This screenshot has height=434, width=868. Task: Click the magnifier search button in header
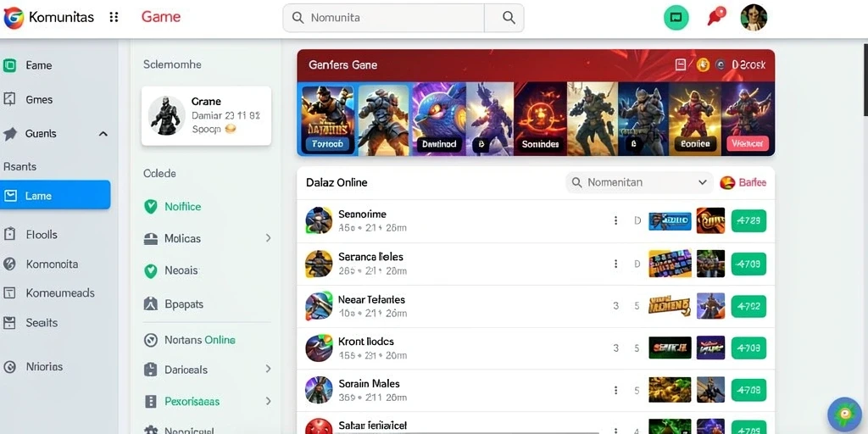click(509, 17)
